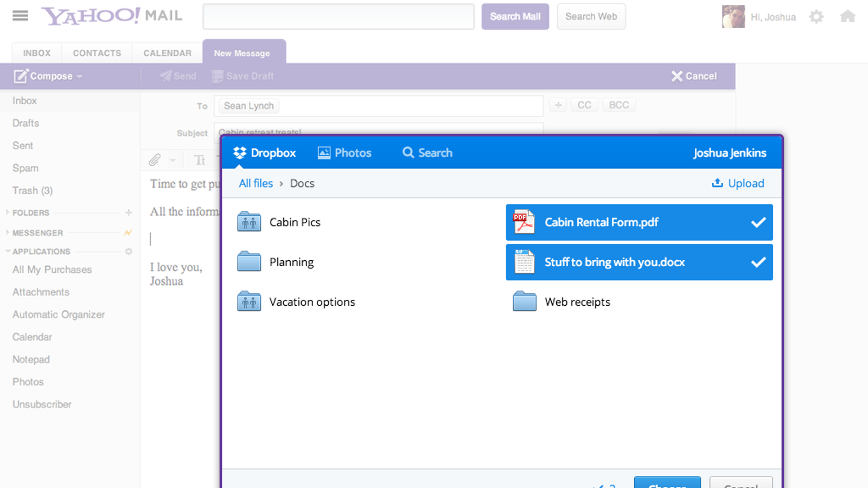Click the Planning folder icon
Image resolution: width=868 pixels, height=488 pixels.
click(x=249, y=261)
